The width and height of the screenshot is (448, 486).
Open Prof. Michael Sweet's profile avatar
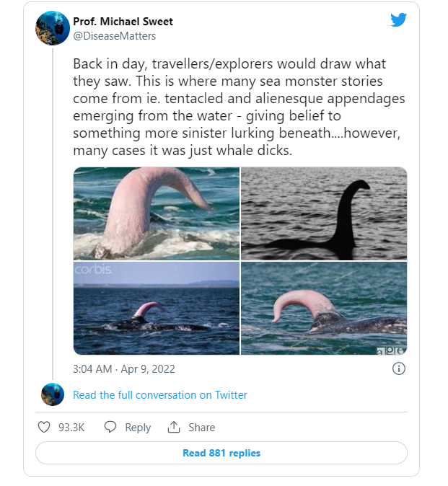pos(53,28)
